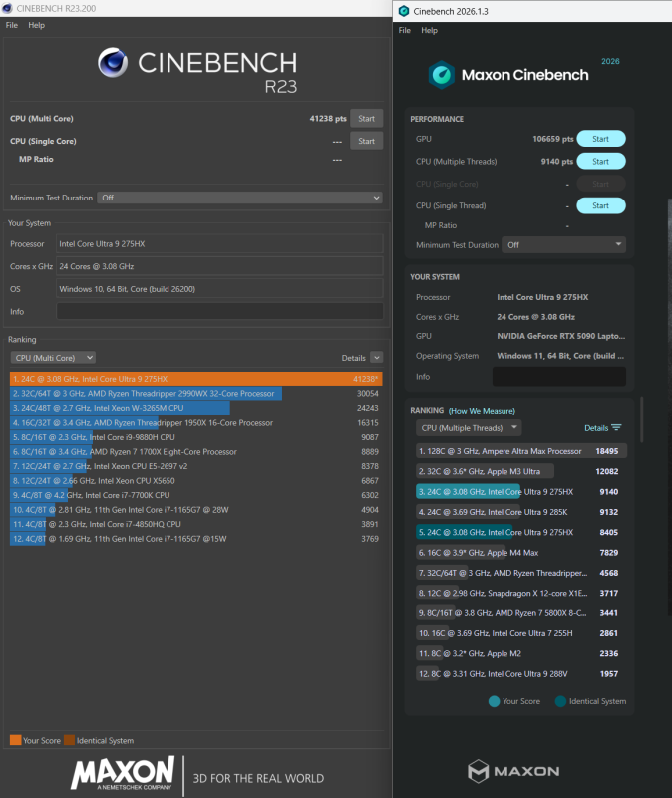Click the OS field in R23
The image size is (672, 798).
pyautogui.click(x=219, y=289)
